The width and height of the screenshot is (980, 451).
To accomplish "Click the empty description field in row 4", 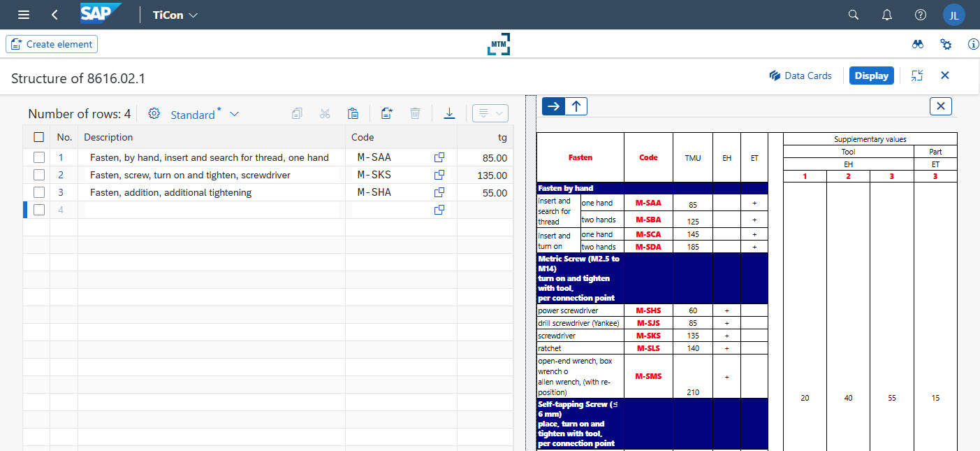I will point(211,210).
